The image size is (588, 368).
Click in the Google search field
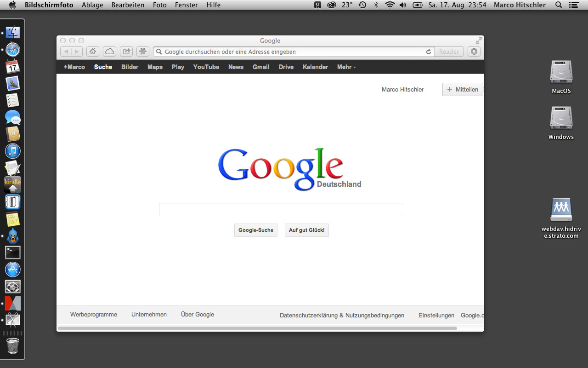click(282, 209)
